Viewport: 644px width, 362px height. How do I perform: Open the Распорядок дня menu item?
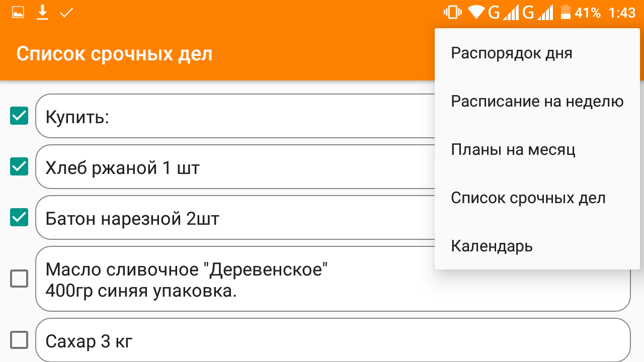[512, 53]
